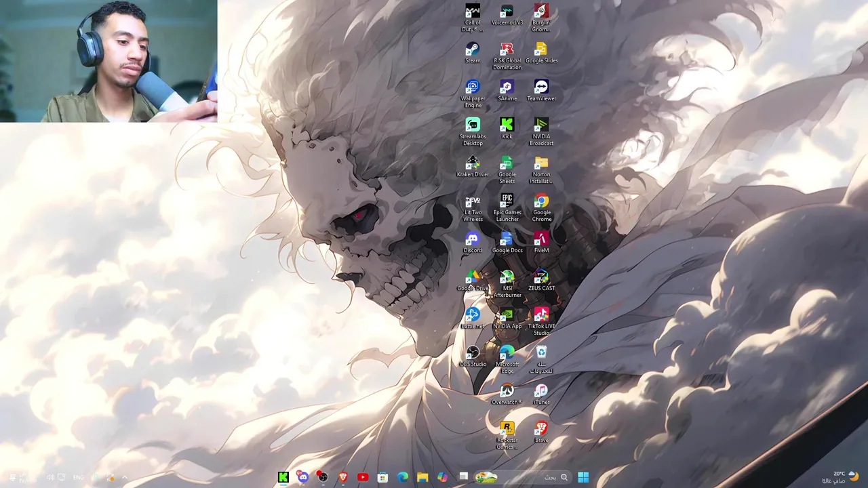Select the Brave desktop icon

coord(541,432)
